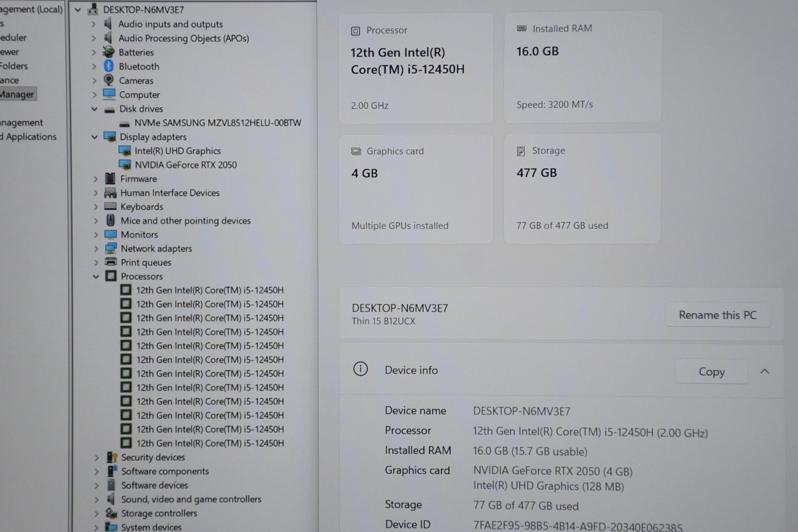Click the Mice and other pointing devices icon
Screen dimensions: 798x532
[x=110, y=220]
